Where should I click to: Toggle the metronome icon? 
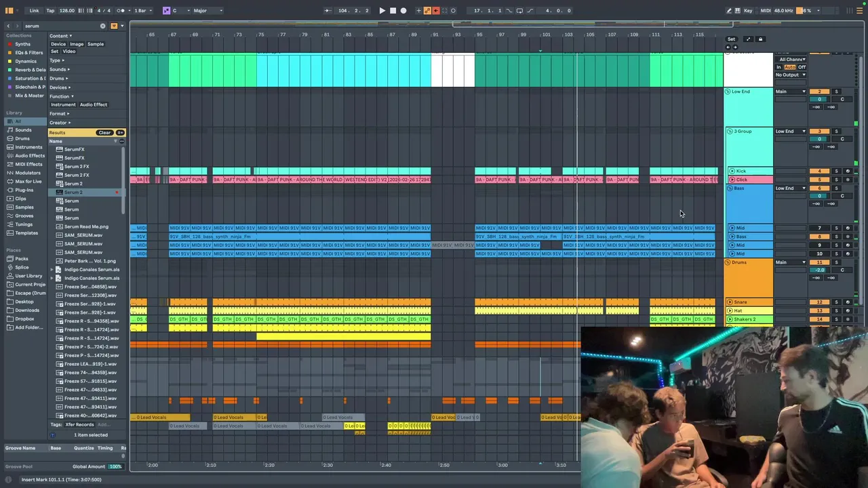tap(121, 10)
